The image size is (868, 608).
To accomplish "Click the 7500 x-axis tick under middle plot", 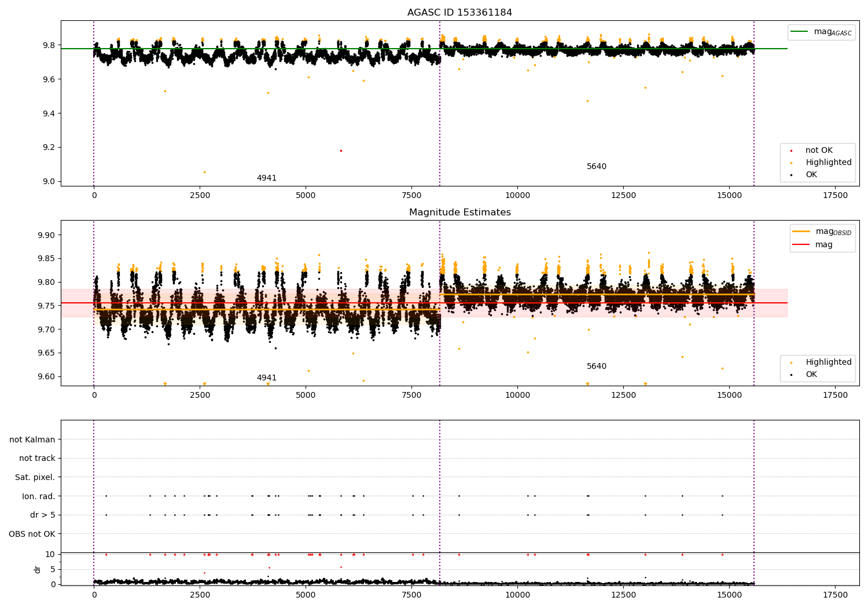I will 411,395.
